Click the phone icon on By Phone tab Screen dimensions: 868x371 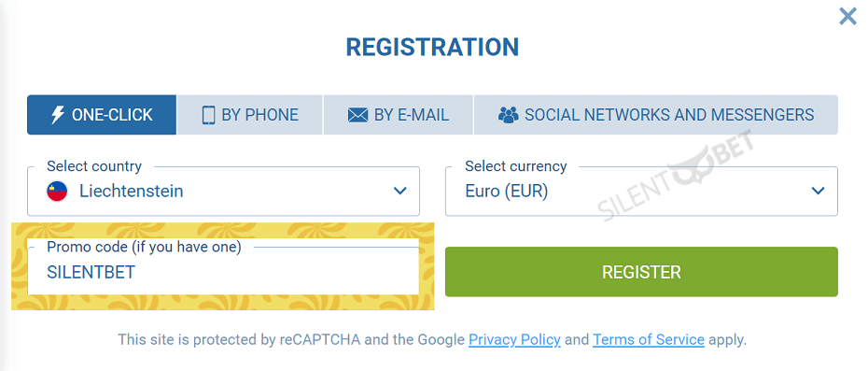click(x=208, y=115)
